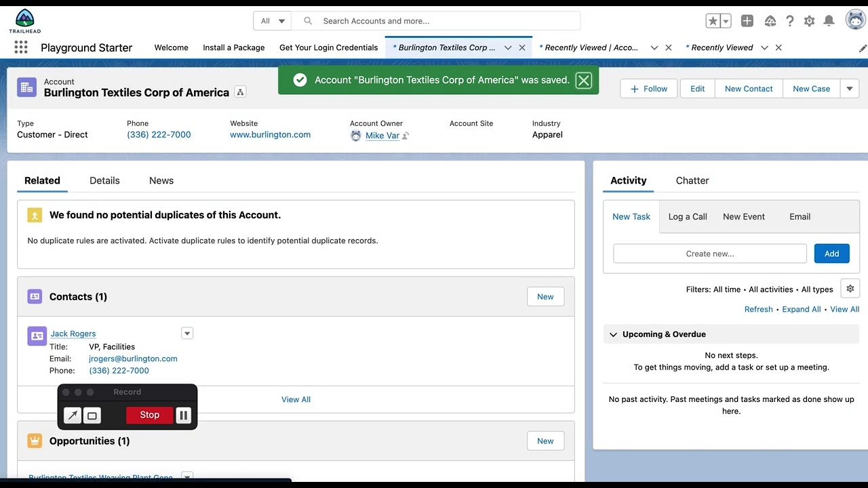Screen dimensions: 868x488
Task: Click New in the Opportunities list
Action: coord(545,441)
